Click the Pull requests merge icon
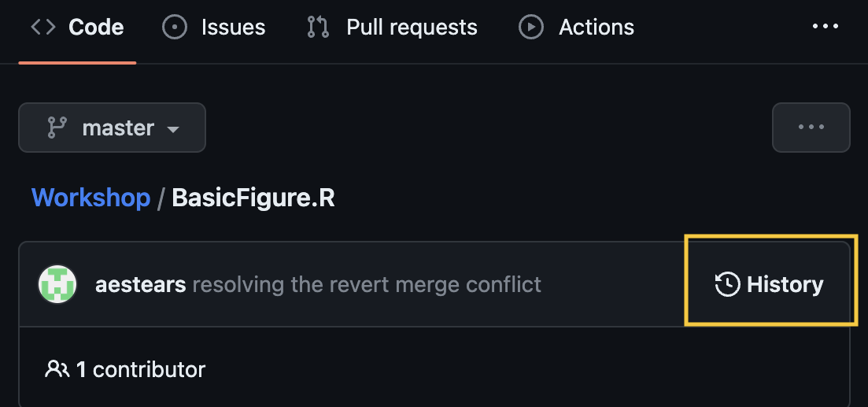Image resolution: width=868 pixels, height=407 pixels. pyautogui.click(x=318, y=28)
